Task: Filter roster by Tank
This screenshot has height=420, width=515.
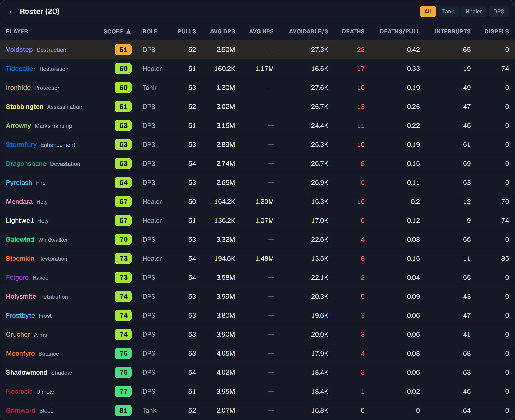Action: (x=448, y=12)
